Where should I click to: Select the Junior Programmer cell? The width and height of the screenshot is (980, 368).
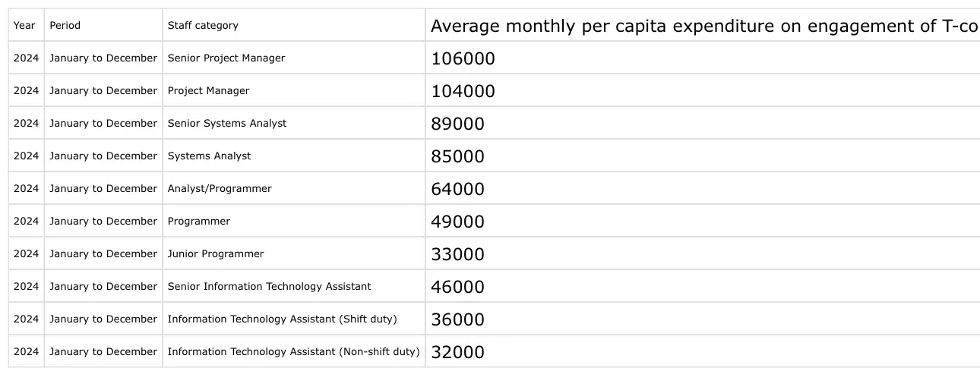[294, 253]
